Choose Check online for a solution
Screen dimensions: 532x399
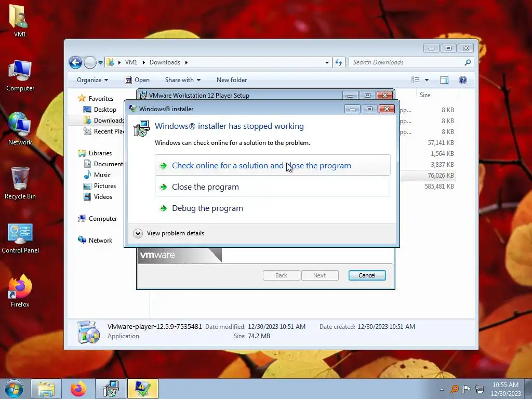tap(272, 165)
